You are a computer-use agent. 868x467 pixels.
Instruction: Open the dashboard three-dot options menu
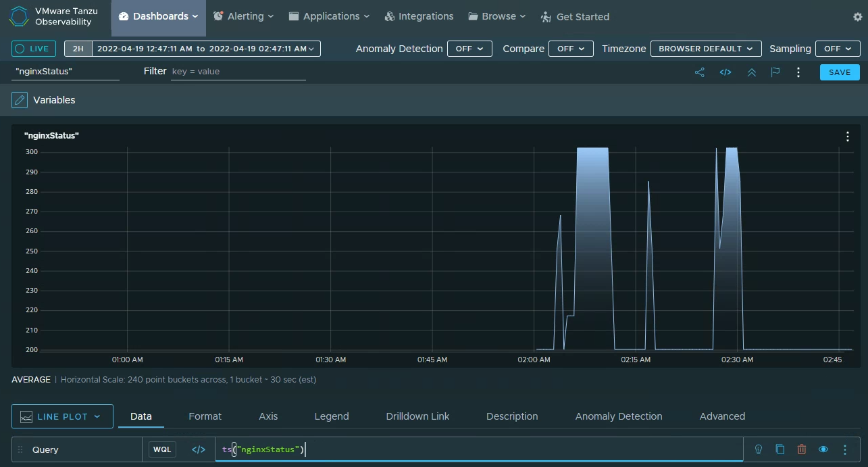(798, 72)
